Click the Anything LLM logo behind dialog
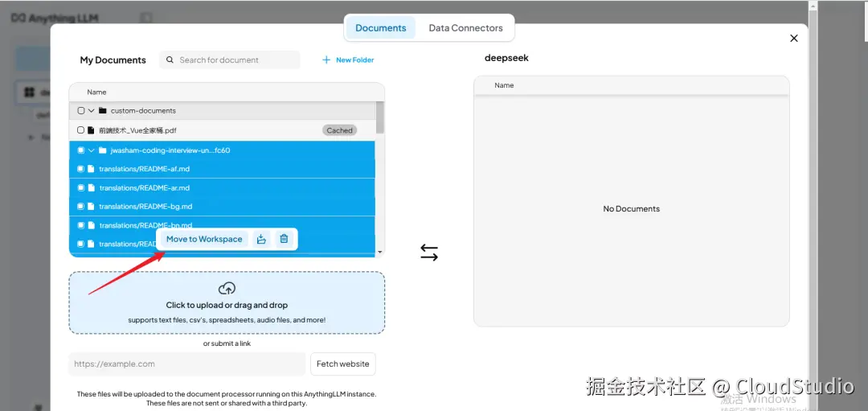Screen dimensions: 868x411 [55, 18]
